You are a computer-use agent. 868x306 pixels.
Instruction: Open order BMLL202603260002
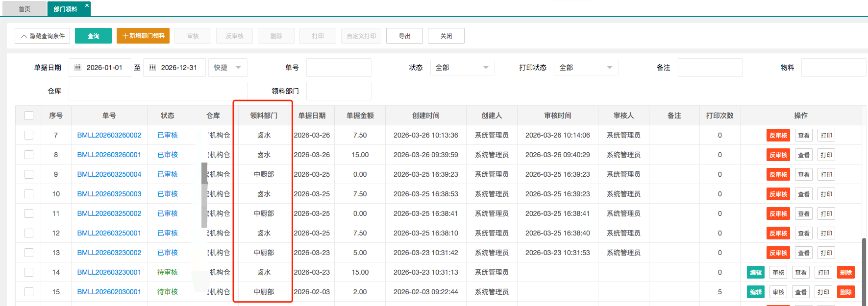click(x=109, y=135)
